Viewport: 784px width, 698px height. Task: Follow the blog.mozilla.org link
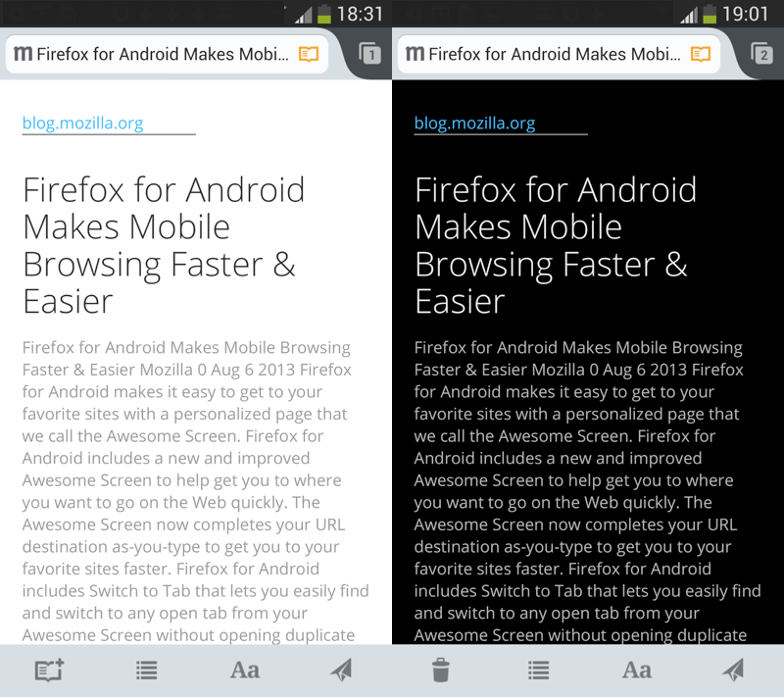[82, 123]
